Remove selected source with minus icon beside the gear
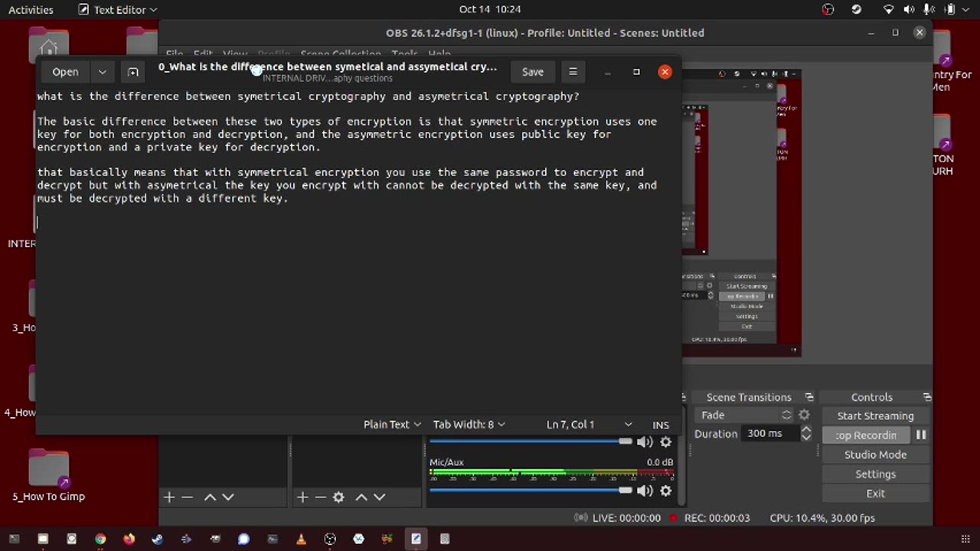Viewport: 980px width, 551px height. coord(320,497)
